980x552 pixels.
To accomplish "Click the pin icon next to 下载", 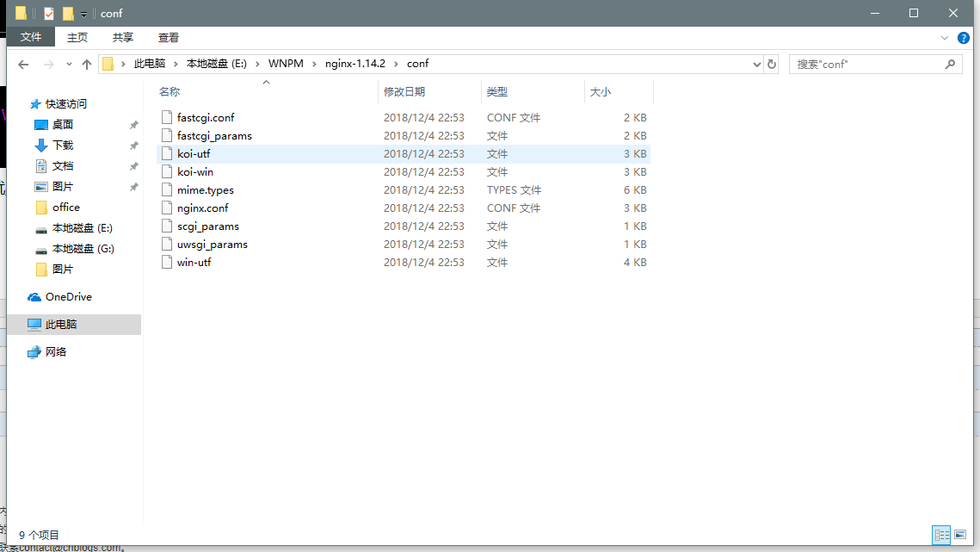I will [133, 146].
